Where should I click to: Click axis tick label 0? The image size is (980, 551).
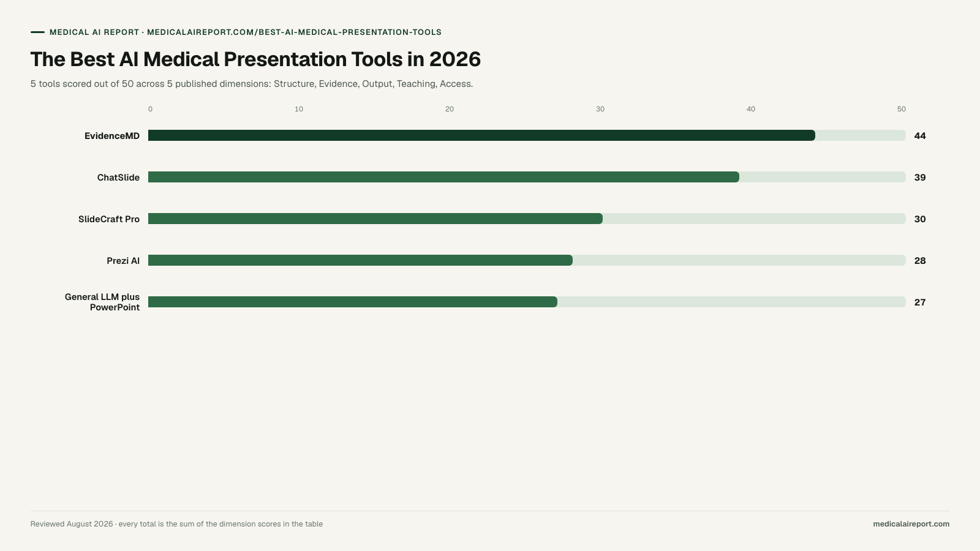pyautogui.click(x=150, y=109)
